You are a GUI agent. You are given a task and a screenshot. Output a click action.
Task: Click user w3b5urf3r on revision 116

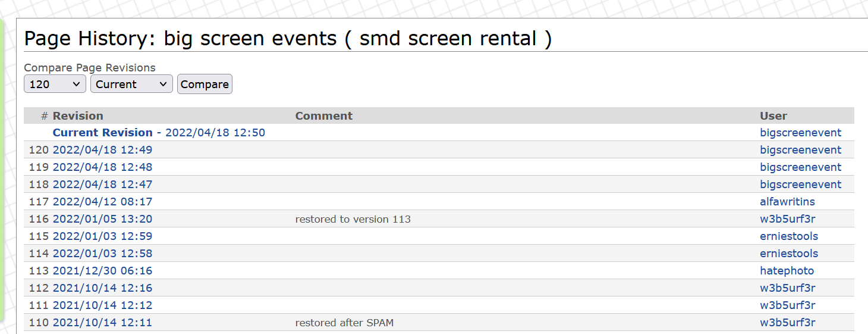click(787, 219)
